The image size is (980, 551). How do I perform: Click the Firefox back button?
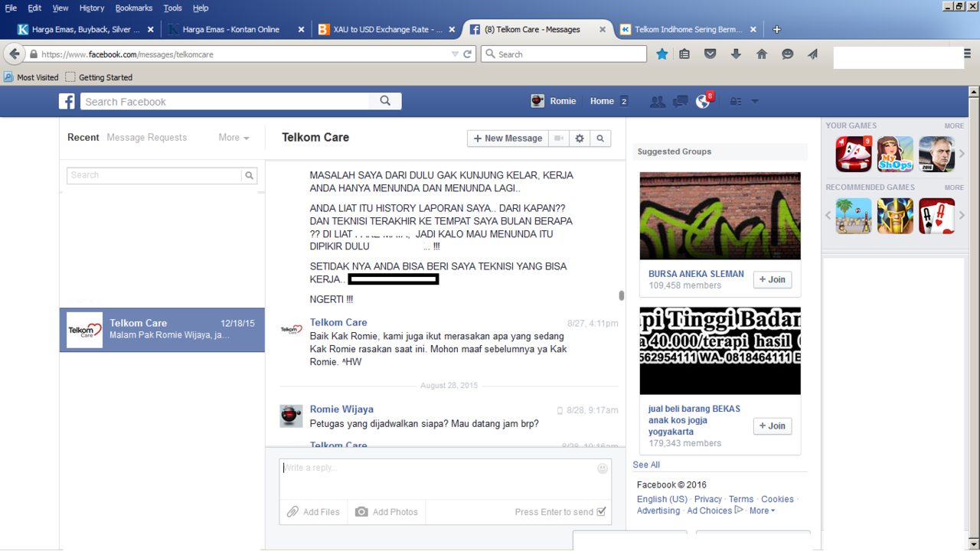(15, 54)
